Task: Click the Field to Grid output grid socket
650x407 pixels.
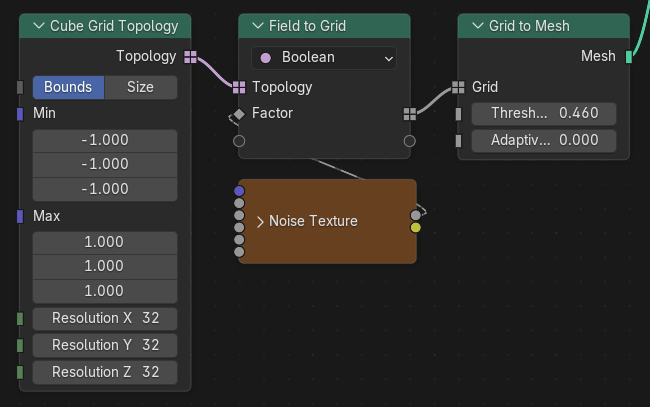Action: tap(410, 114)
